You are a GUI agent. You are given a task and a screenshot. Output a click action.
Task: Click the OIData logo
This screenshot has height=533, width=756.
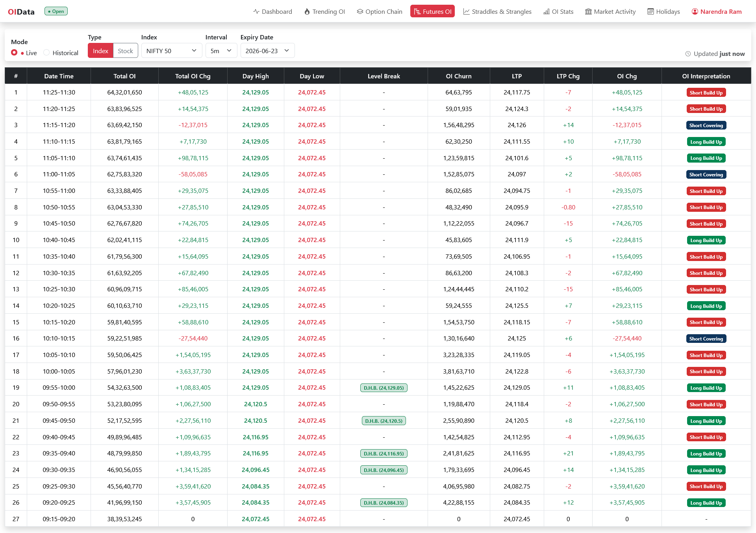(21, 12)
